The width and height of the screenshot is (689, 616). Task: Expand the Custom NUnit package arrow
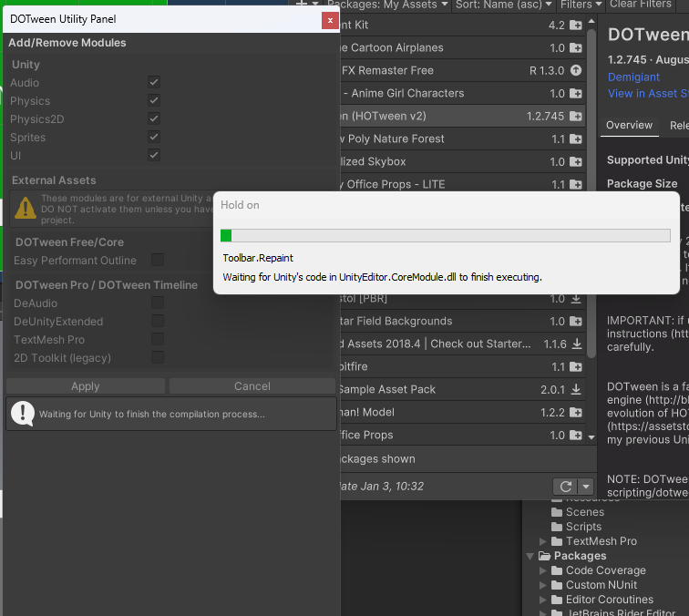(x=543, y=585)
